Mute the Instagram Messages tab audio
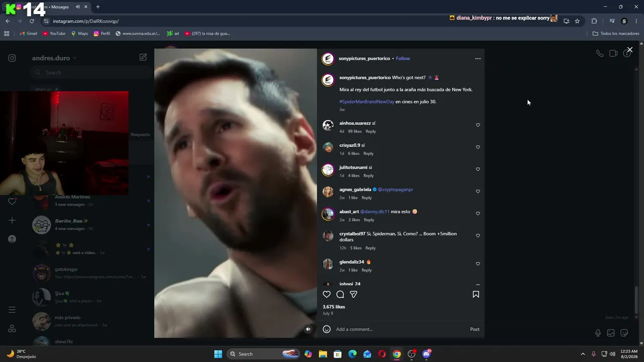This screenshot has width=644, height=362. click(x=77, y=7)
